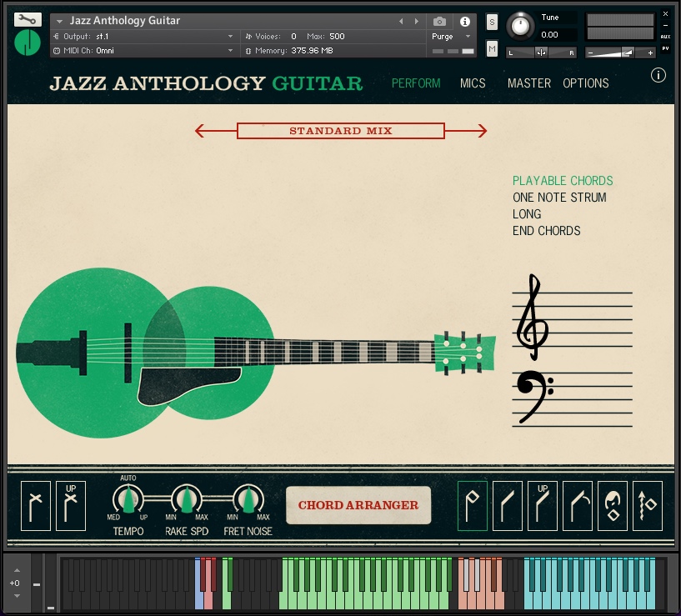Switch to next mix with right red arrow
This screenshot has height=616, width=681.
tap(466, 131)
